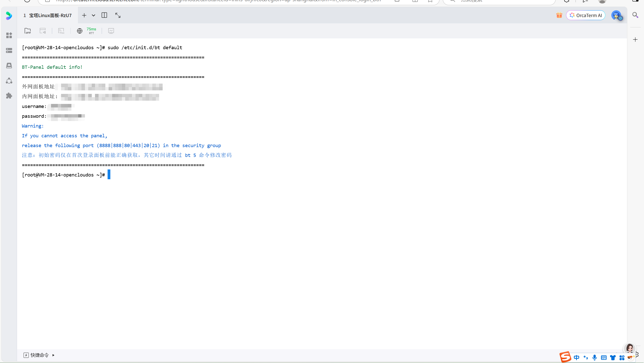Open the dashboard widgets sidebar icon
The height and width of the screenshot is (363, 644).
(9, 35)
